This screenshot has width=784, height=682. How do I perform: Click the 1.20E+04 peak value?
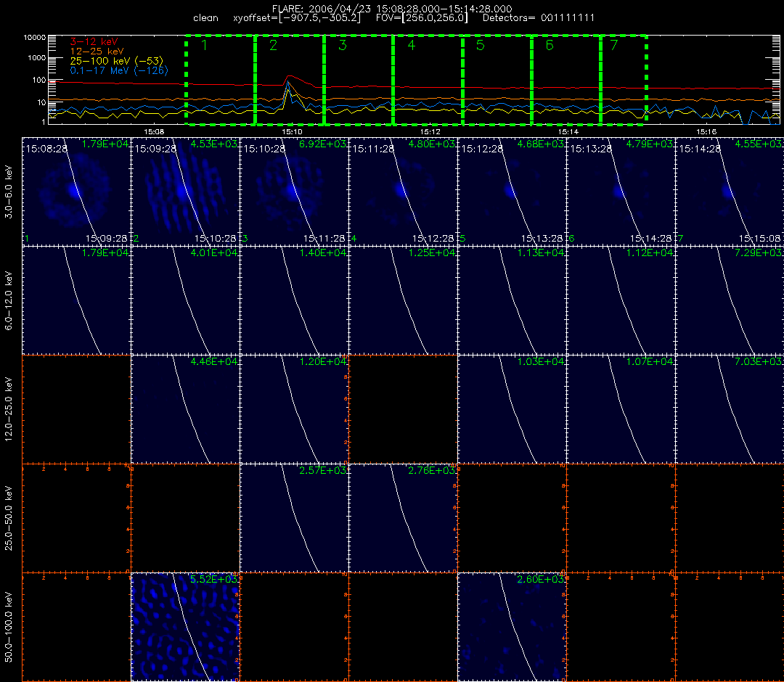[323, 361]
